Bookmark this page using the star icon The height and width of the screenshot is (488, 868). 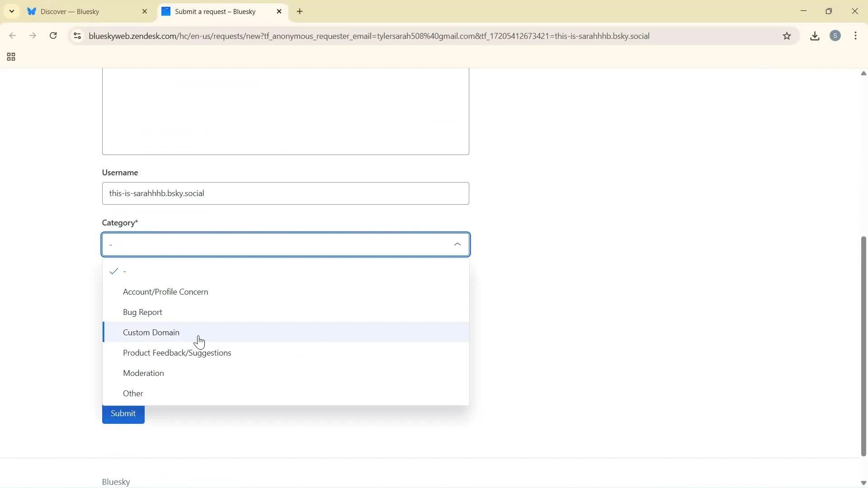tap(787, 36)
